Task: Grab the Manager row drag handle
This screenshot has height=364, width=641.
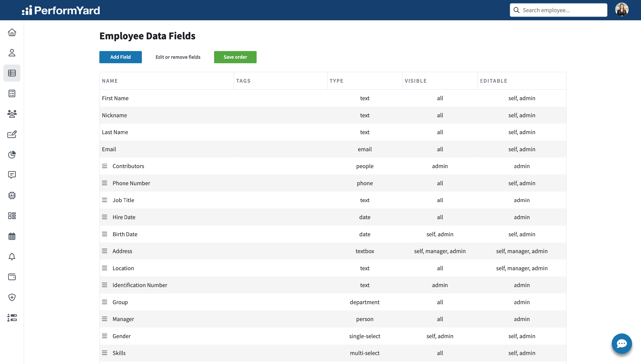Action: point(104,319)
